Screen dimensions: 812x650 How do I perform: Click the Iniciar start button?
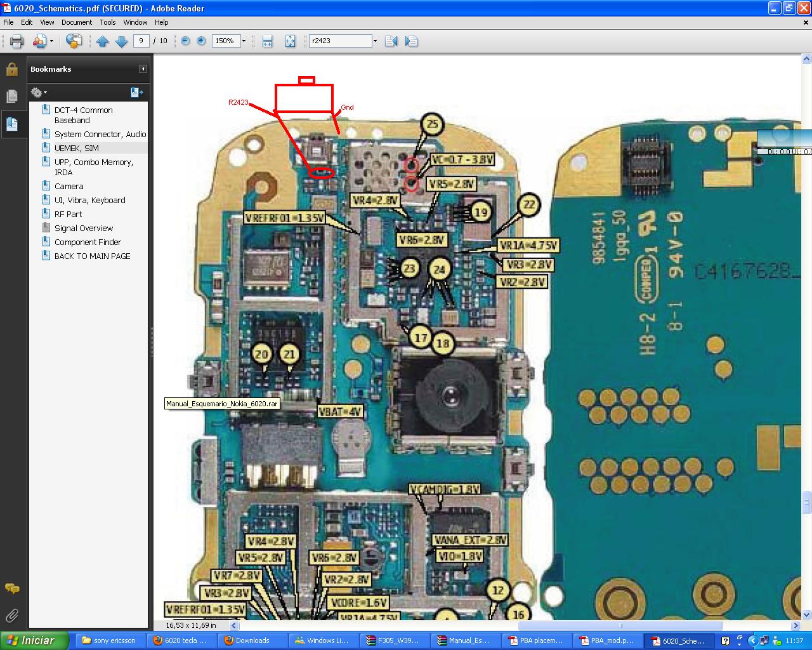[x=35, y=640]
